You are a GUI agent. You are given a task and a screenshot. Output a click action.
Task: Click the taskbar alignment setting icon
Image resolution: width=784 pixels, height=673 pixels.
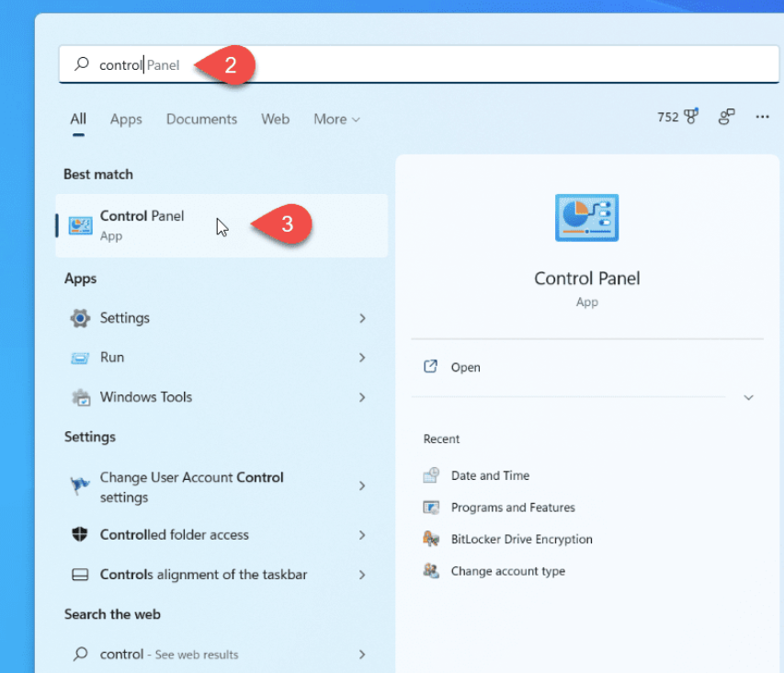[80, 575]
